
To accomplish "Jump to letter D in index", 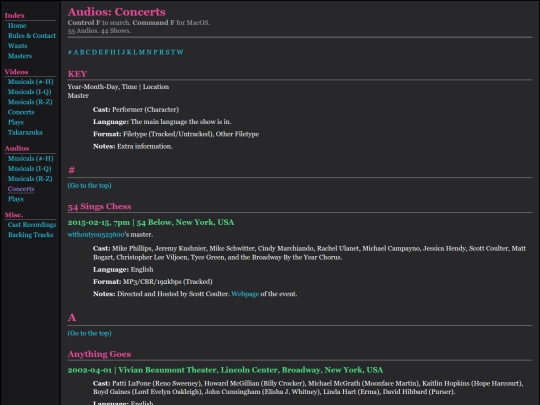I will tap(94, 52).
